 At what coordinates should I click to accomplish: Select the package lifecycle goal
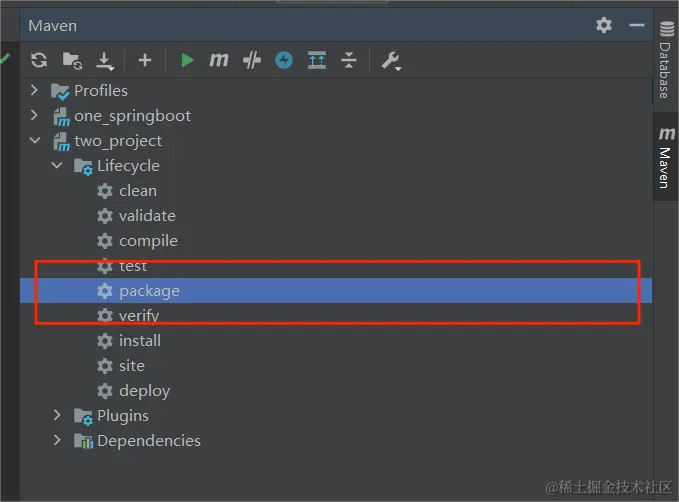click(x=336, y=291)
